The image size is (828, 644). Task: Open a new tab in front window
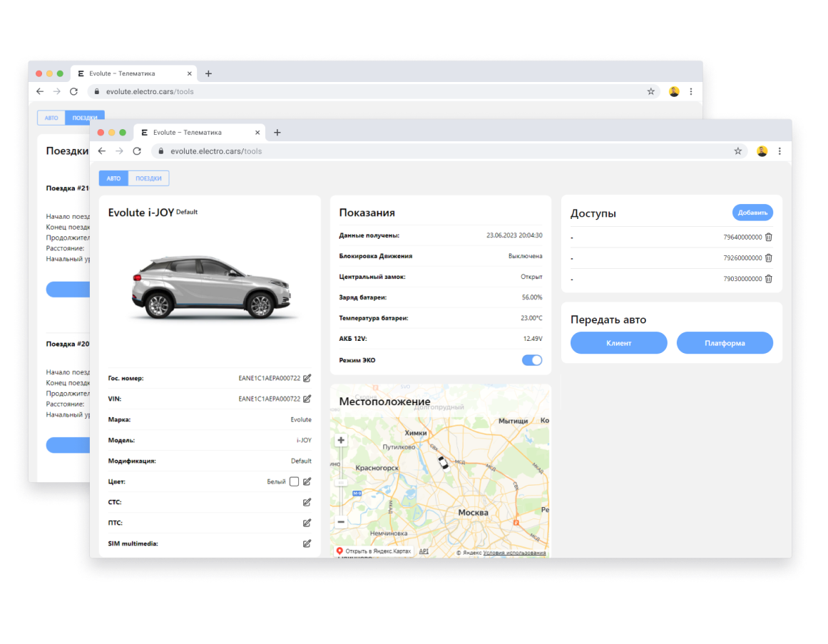[x=277, y=133]
